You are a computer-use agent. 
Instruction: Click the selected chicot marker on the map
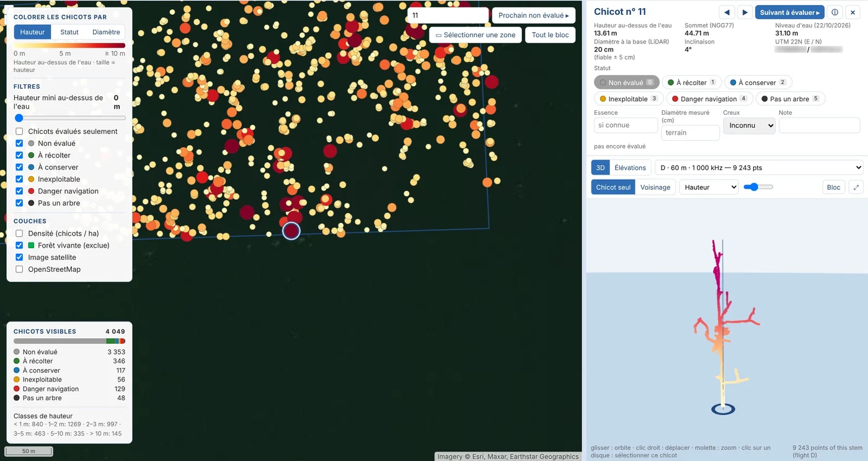pos(291,231)
